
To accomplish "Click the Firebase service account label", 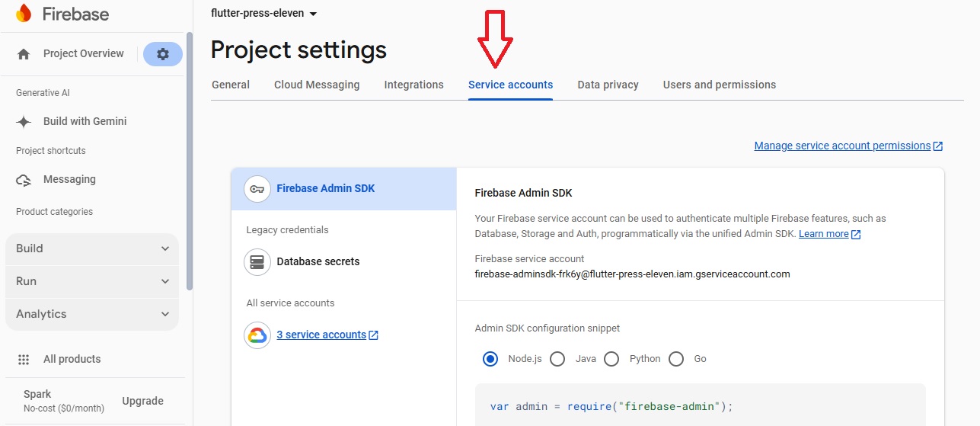I will pos(530,259).
